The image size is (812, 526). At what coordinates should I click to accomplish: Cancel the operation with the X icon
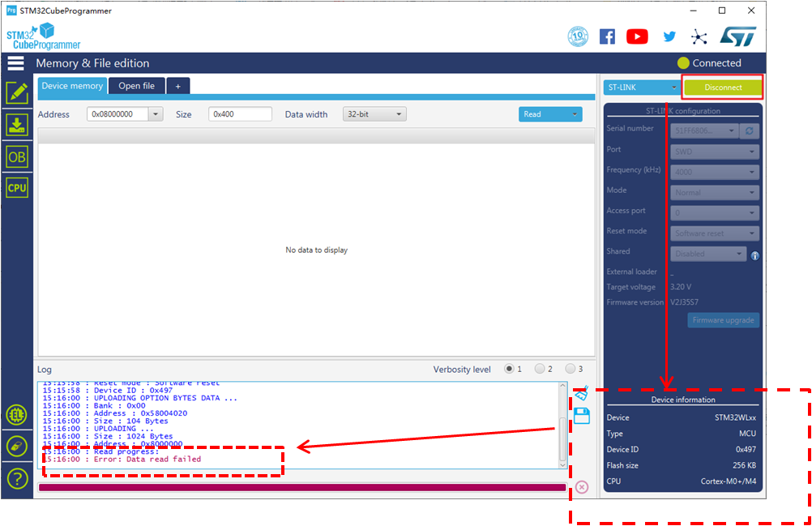[582, 487]
